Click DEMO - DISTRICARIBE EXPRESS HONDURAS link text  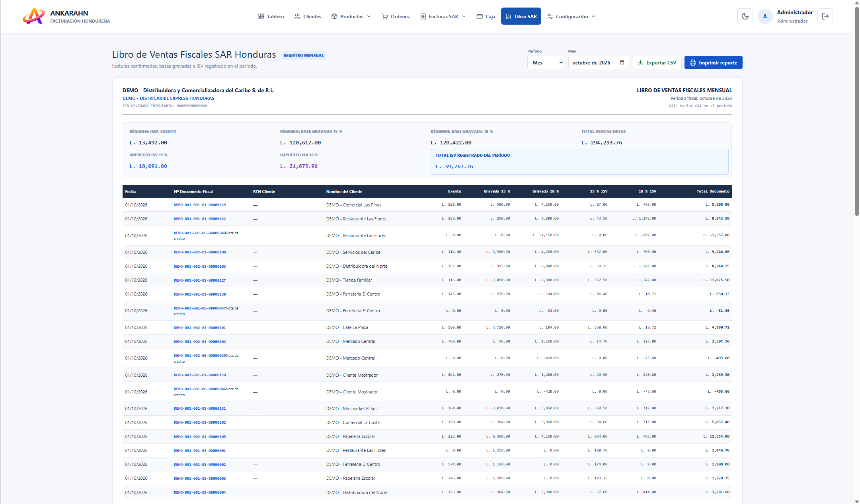[168, 98]
